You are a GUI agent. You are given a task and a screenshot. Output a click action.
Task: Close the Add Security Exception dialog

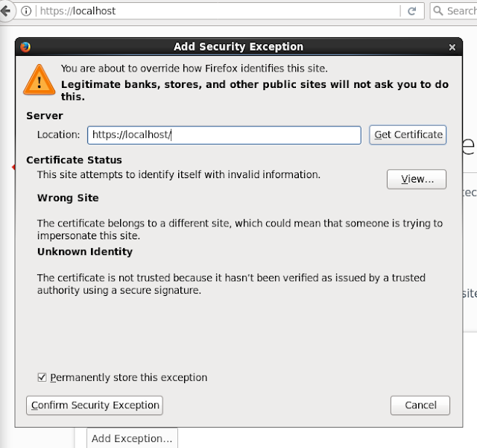coord(452,47)
